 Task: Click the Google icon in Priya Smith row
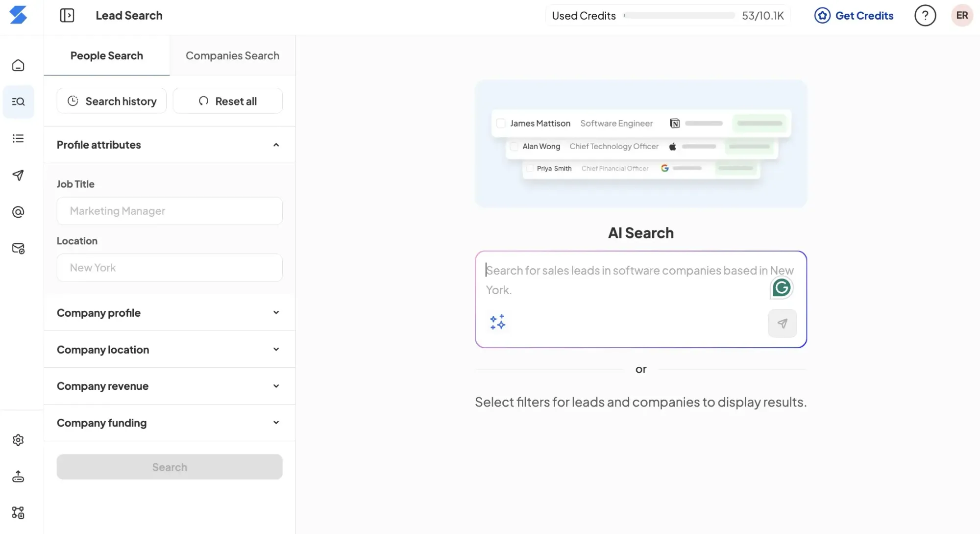pos(665,168)
